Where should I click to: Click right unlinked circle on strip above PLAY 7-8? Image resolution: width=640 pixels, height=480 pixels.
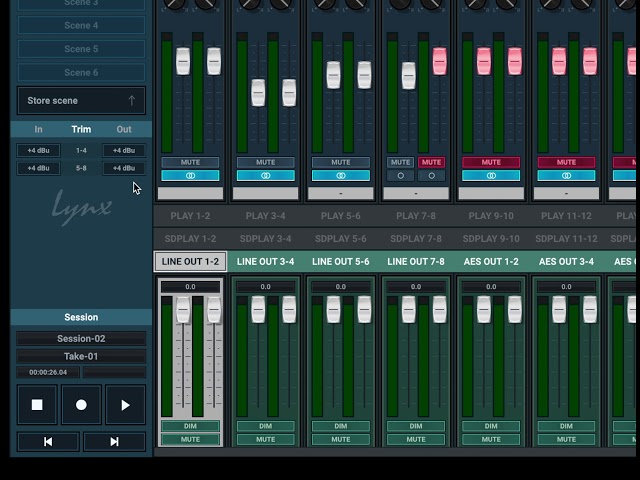[x=431, y=176]
